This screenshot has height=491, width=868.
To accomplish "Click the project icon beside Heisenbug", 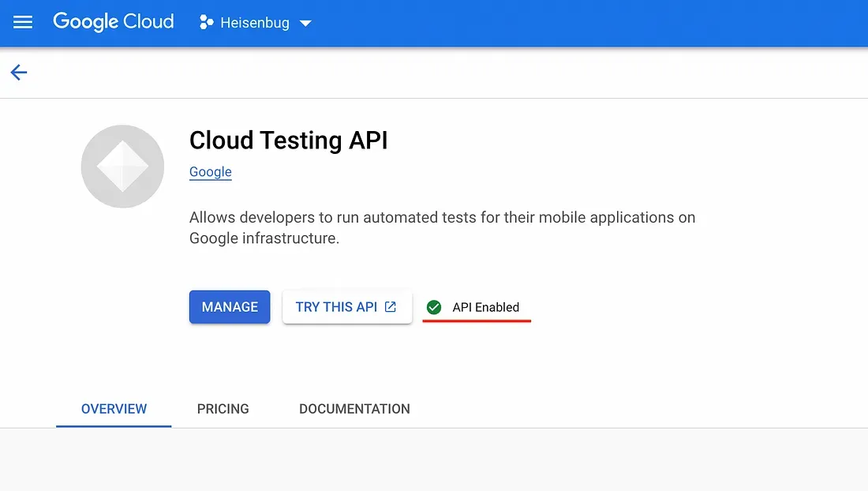I will click(x=207, y=22).
